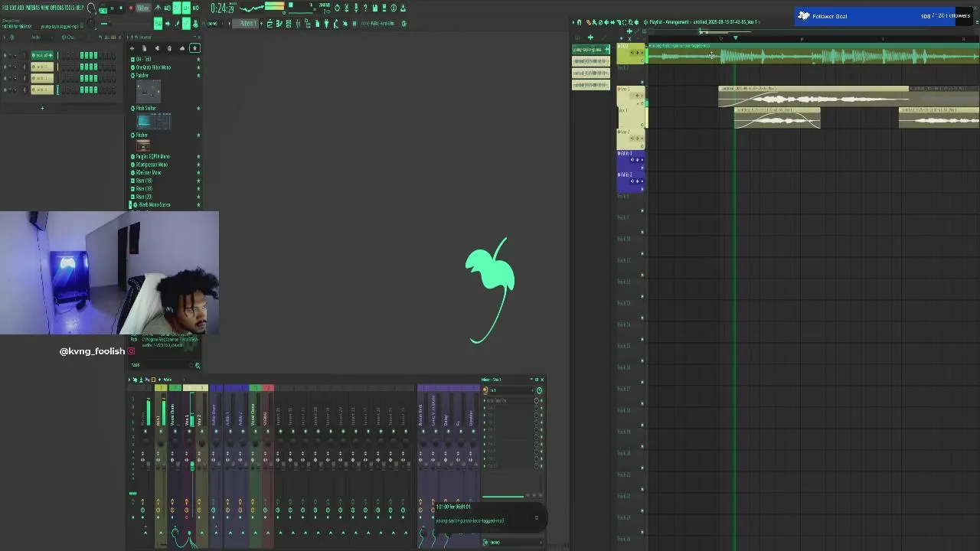Screen dimensions: 980x551
Task: Click the plus button beside Pattern 1
Action: click(x=261, y=23)
